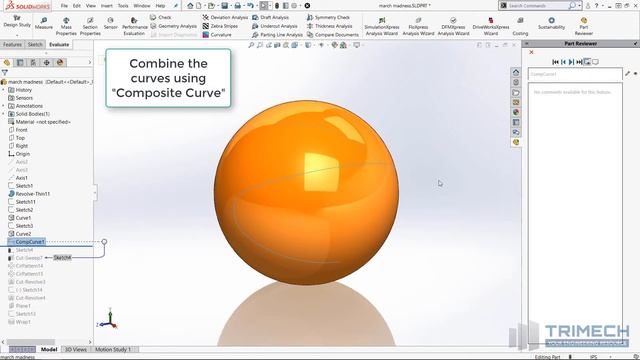Image resolution: width=640 pixels, height=360 pixels.
Task: Open the Appearances task pane icon
Action: tap(516, 112)
